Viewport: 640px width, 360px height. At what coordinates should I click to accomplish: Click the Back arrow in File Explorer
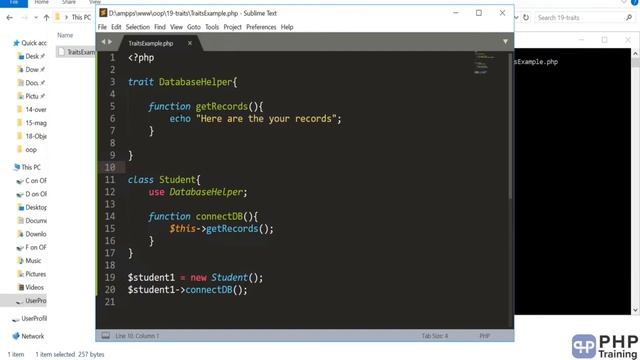point(9,18)
